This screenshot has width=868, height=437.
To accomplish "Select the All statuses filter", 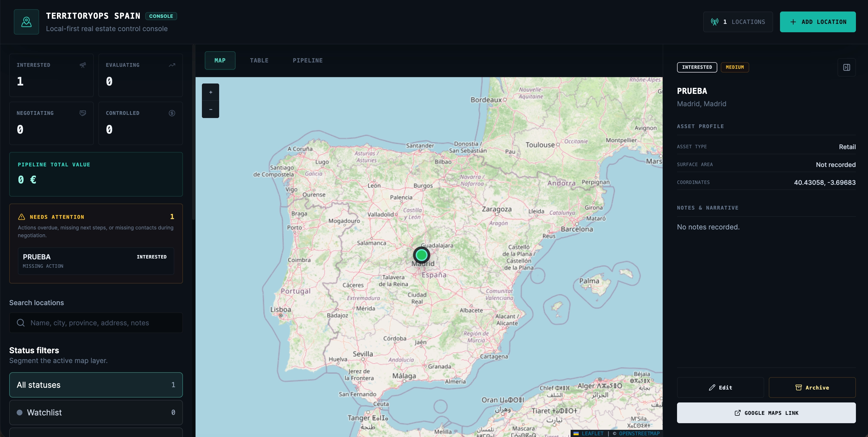I will pyautogui.click(x=96, y=385).
